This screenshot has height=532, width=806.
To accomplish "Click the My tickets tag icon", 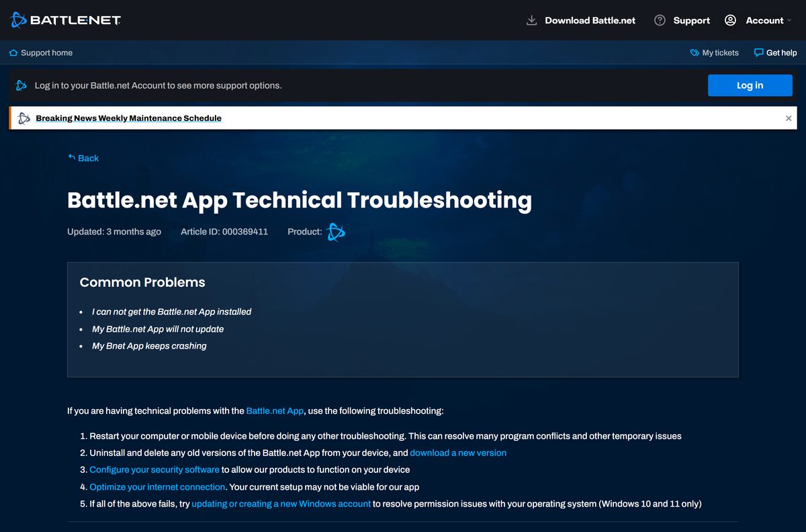I will 695,52.
